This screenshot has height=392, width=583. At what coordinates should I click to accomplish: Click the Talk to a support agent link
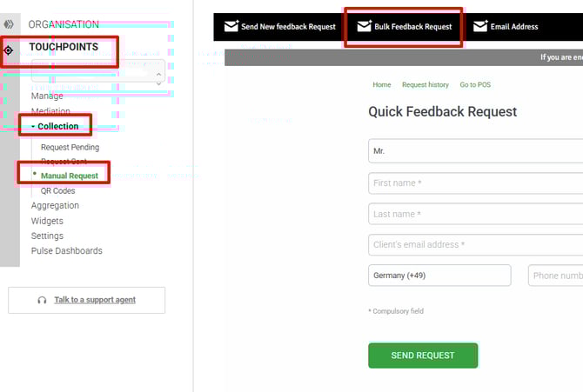point(94,300)
